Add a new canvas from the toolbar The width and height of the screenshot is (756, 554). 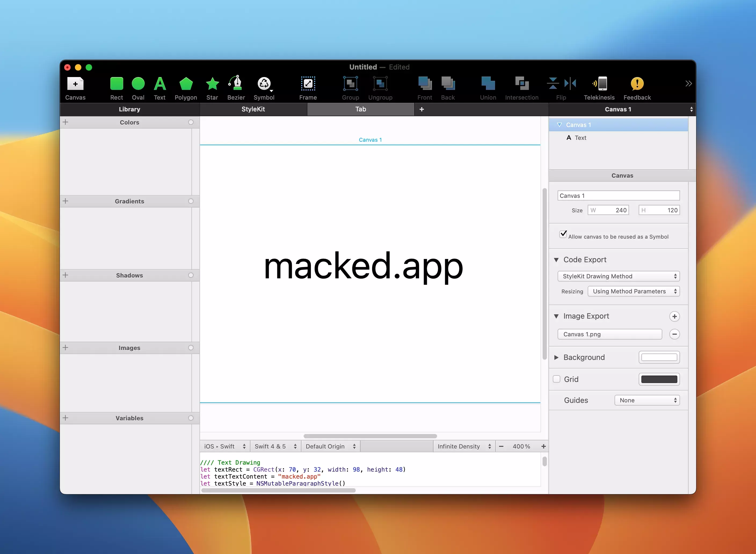(x=75, y=84)
